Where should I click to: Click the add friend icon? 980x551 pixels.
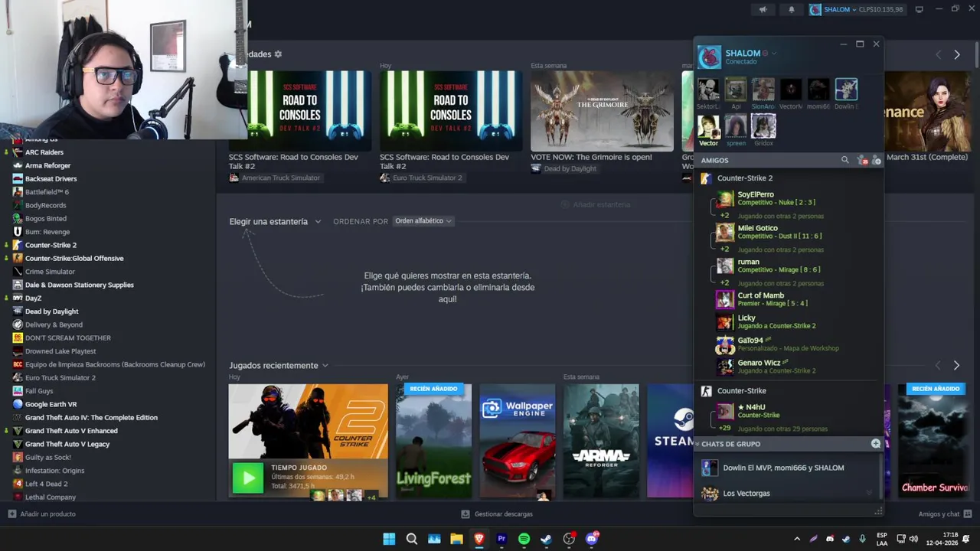click(x=877, y=160)
